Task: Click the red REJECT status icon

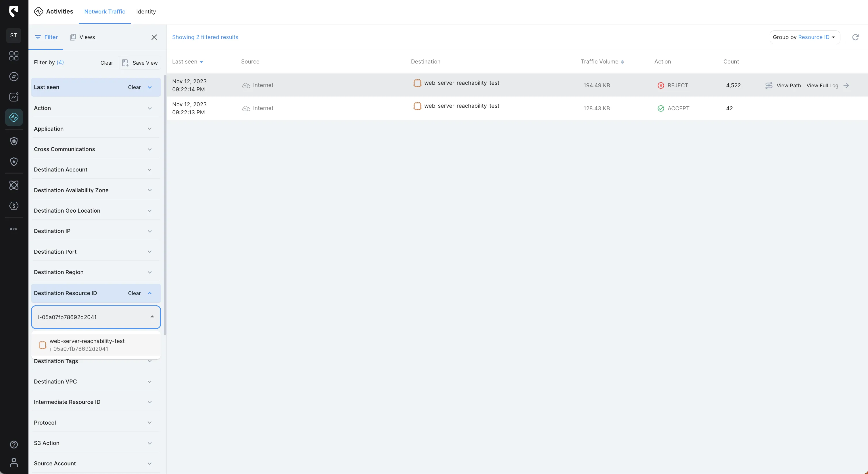Action: pos(661,86)
